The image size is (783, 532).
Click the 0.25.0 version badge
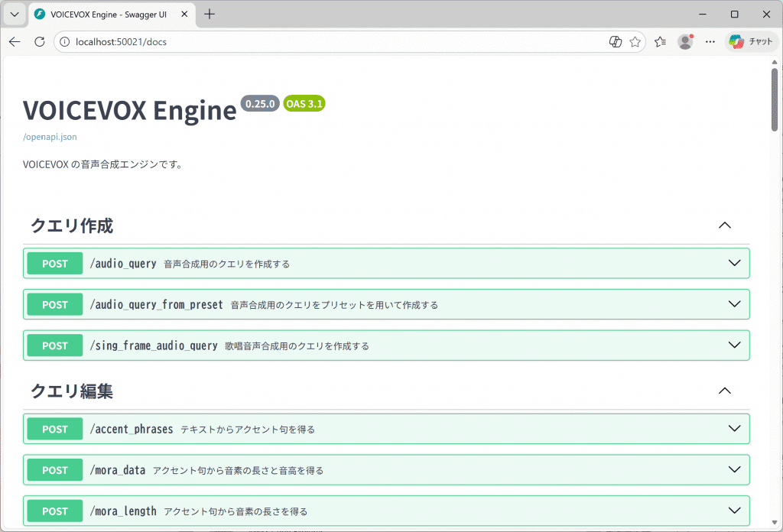click(260, 104)
